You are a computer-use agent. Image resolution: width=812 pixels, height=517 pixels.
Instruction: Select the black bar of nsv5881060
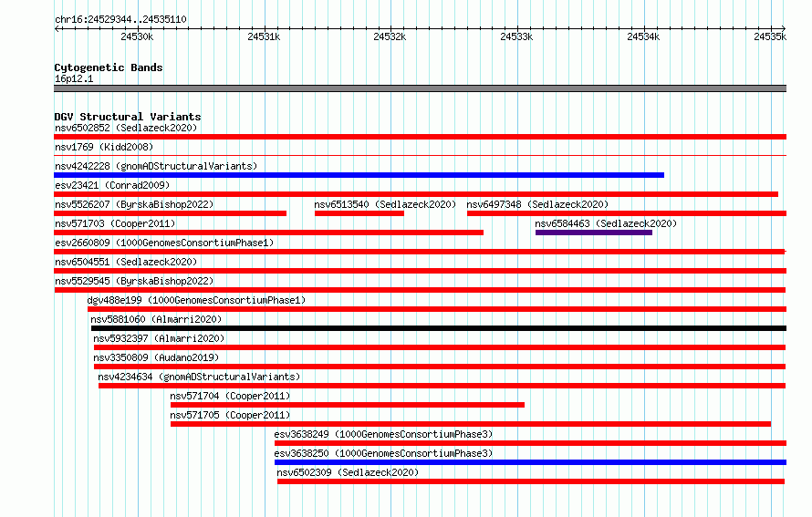pyautogui.click(x=439, y=328)
